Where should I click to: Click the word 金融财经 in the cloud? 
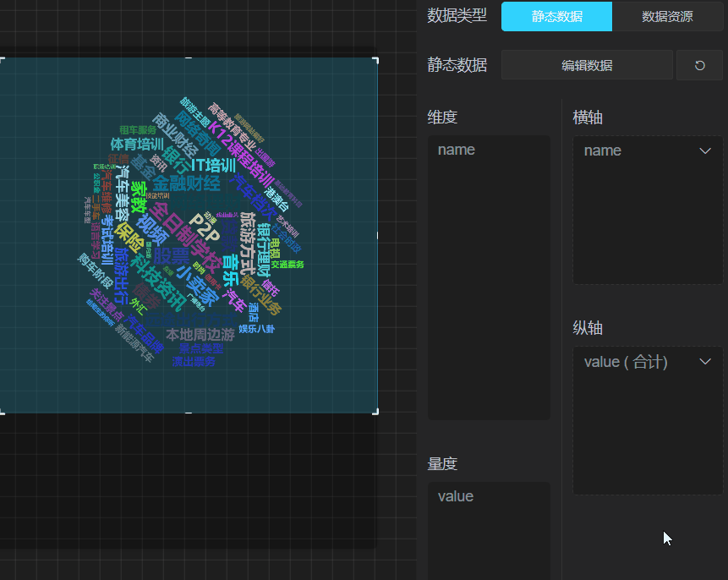(186, 183)
